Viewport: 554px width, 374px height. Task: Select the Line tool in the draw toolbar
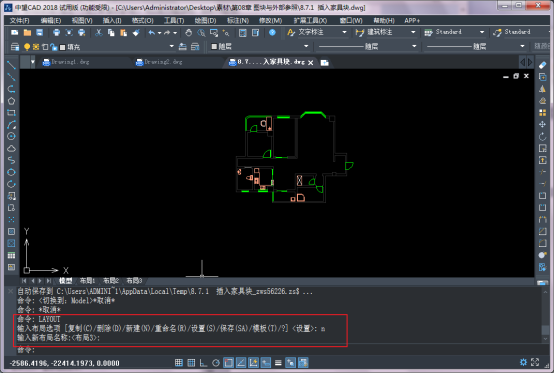[11, 65]
